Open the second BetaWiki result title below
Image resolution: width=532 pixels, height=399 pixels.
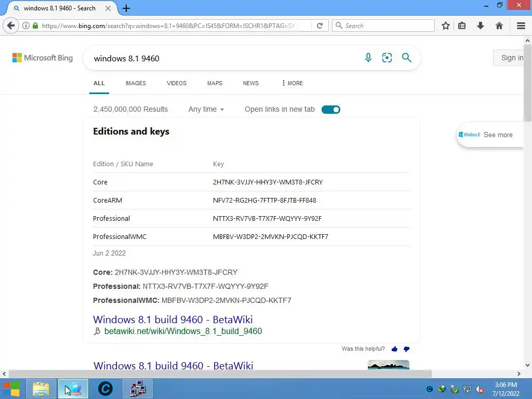click(x=173, y=365)
